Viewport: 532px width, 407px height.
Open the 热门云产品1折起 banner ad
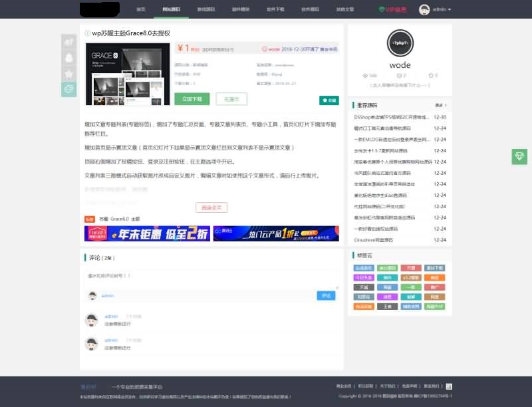(x=276, y=233)
